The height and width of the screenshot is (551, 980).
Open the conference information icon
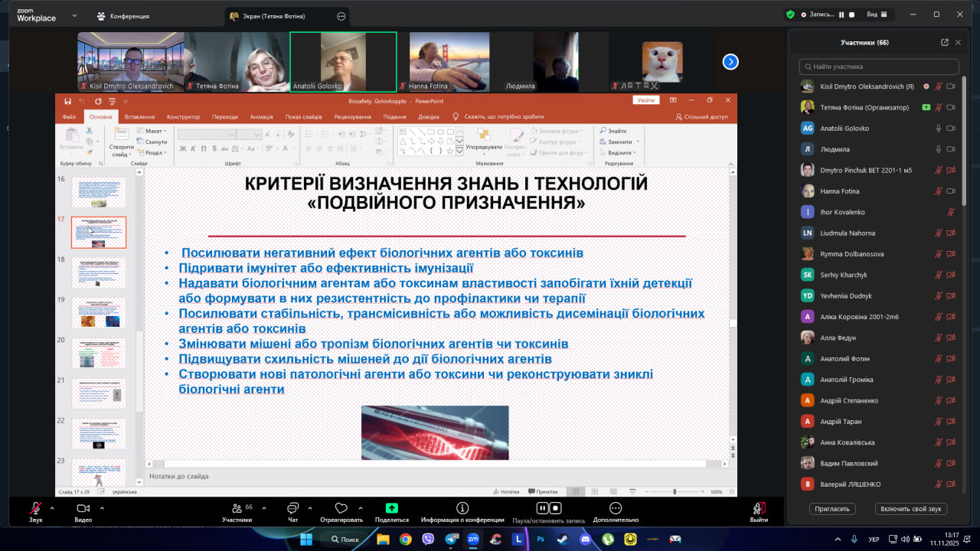tap(462, 508)
